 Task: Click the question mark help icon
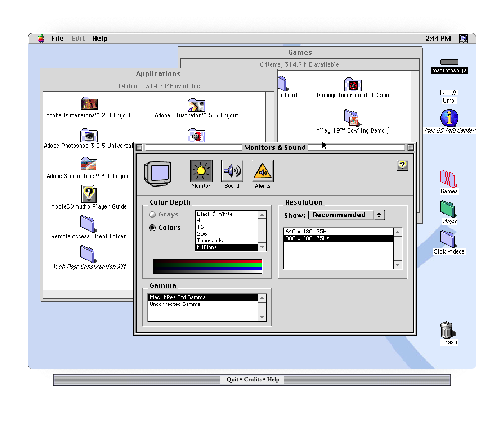pyautogui.click(x=402, y=165)
